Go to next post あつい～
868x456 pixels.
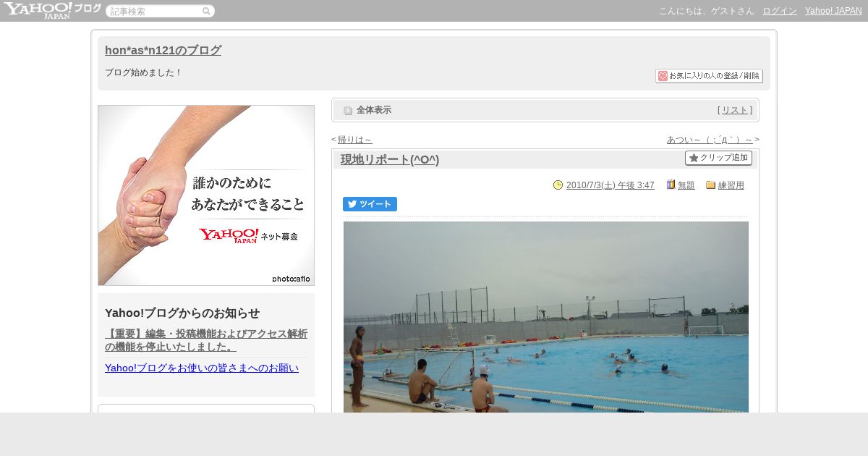tap(710, 140)
